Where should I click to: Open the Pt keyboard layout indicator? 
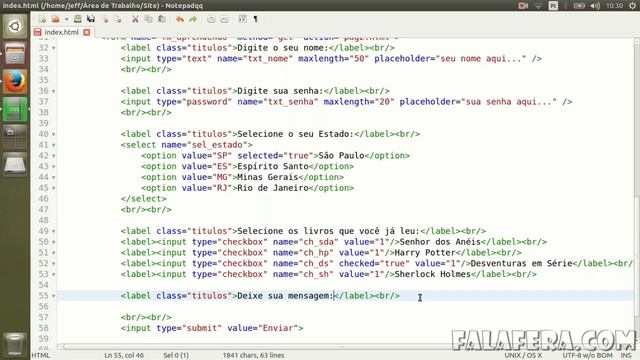point(553,6)
